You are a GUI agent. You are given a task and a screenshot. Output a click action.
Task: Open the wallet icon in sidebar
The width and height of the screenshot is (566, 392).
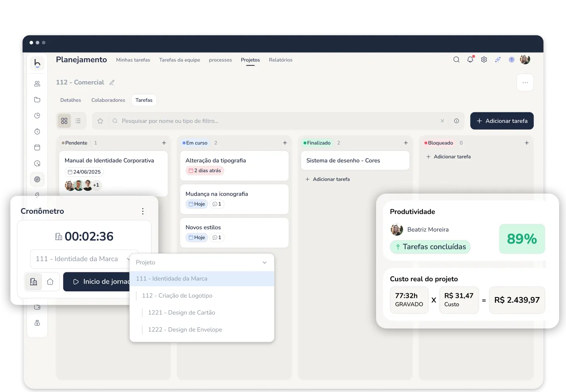[x=37, y=307]
